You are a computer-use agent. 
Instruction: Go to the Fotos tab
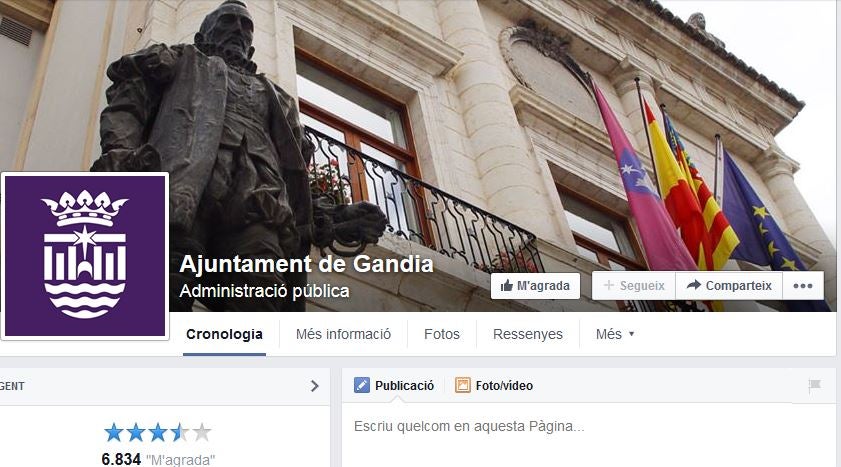(x=442, y=334)
